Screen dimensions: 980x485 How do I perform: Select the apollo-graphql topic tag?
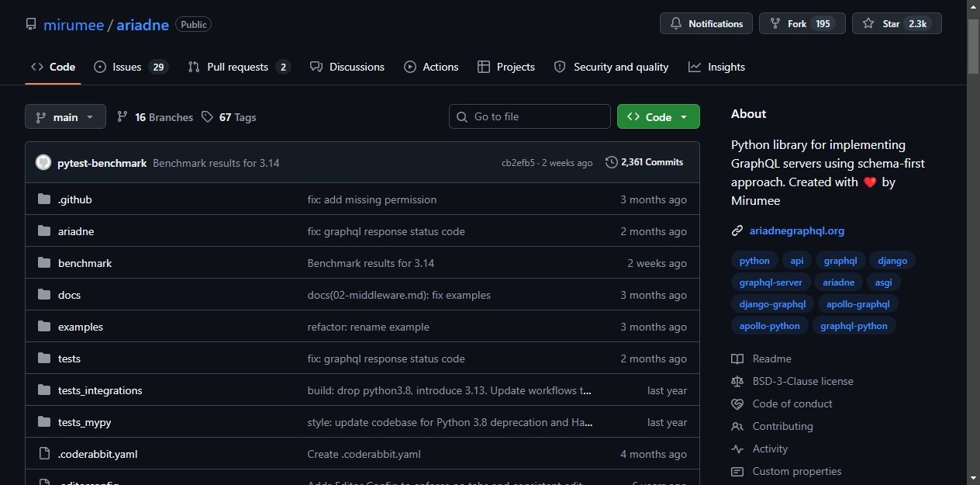pos(857,304)
